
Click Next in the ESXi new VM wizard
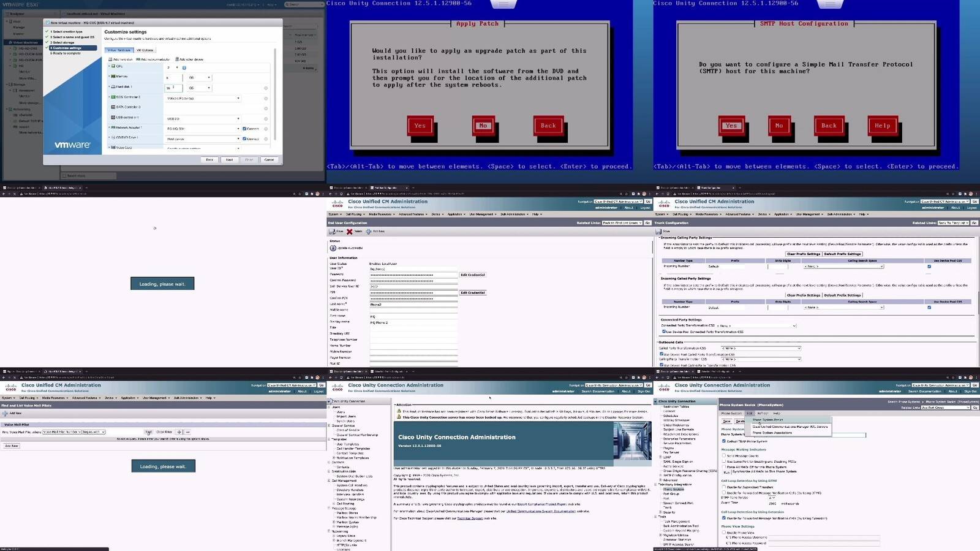(x=229, y=159)
